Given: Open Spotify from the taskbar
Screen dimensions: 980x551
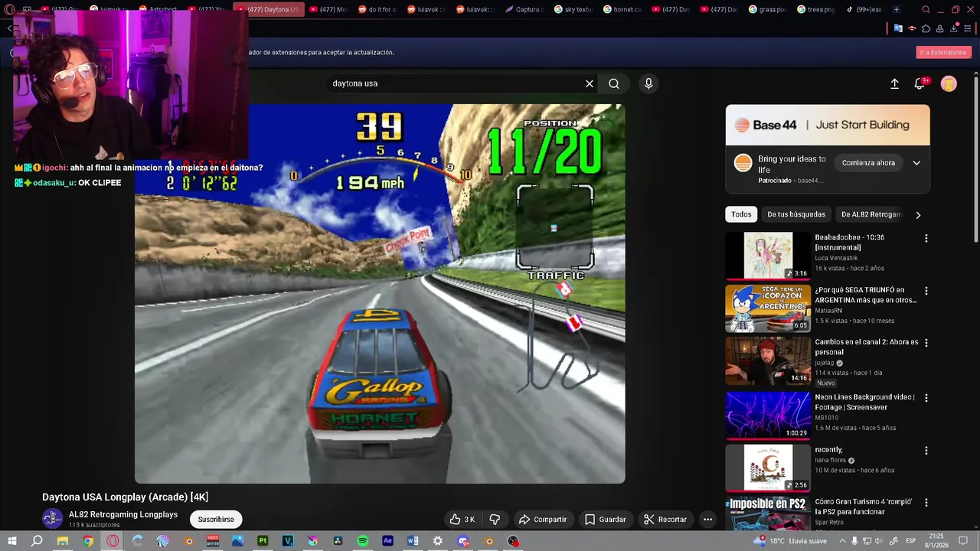Looking at the screenshot, I should coord(363,541).
